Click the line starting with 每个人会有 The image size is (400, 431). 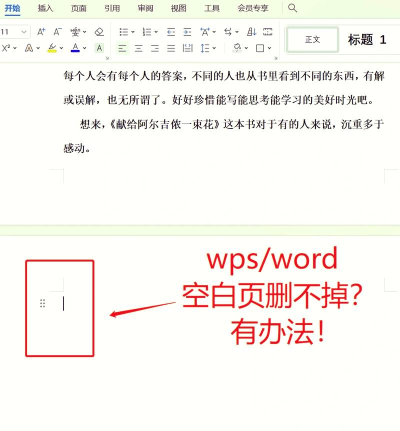(x=224, y=76)
